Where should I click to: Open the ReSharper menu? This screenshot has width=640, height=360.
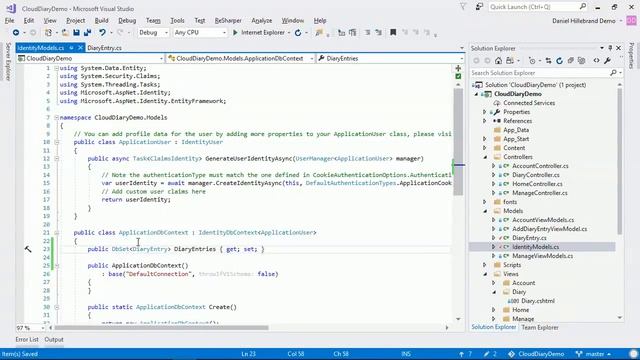[x=228, y=20]
